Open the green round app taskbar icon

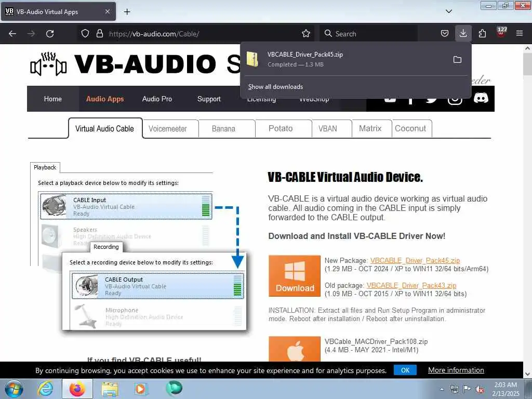(174, 388)
